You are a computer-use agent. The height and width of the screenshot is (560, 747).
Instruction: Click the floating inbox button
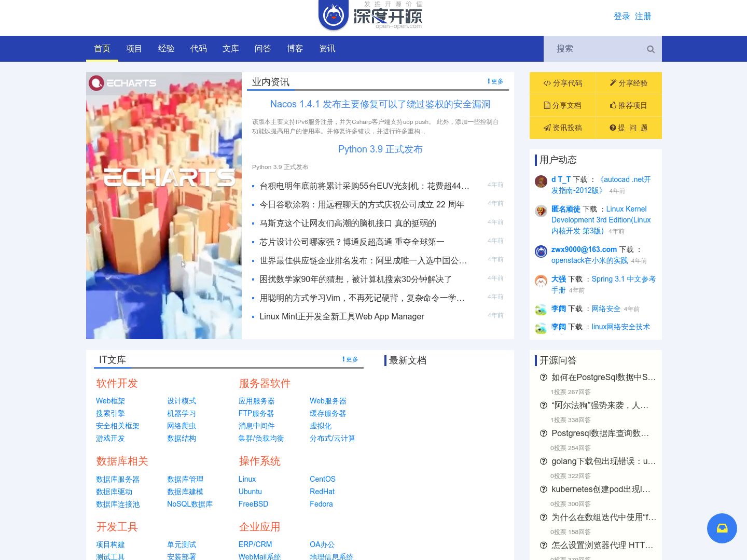click(x=722, y=528)
